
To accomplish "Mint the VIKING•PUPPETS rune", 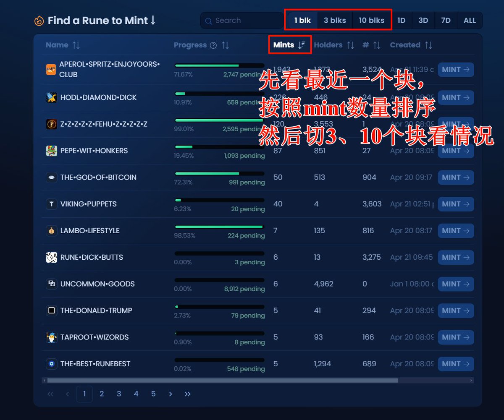I will click(456, 204).
